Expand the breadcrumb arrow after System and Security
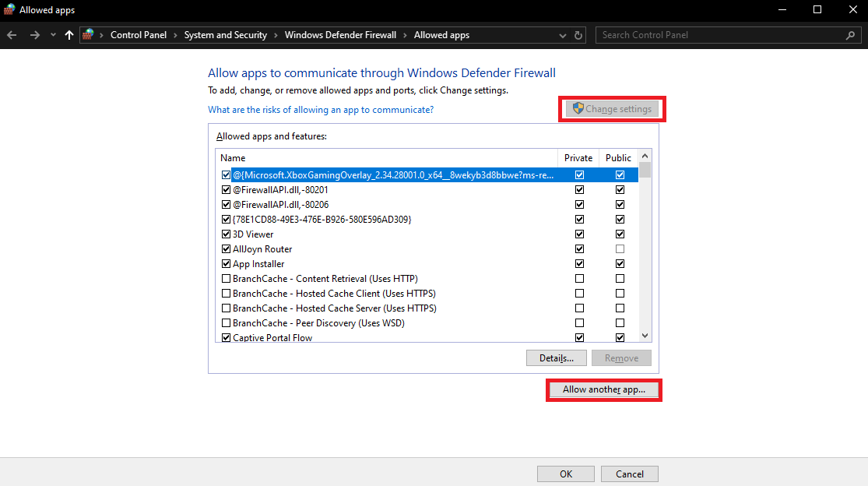This screenshot has width=868, height=486. coord(275,34)
